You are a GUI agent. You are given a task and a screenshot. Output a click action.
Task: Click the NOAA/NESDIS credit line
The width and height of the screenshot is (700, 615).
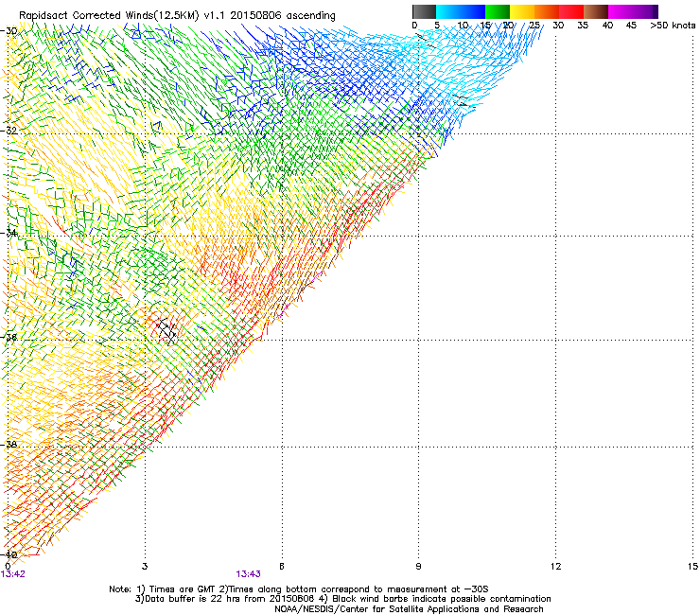(409, 609)
